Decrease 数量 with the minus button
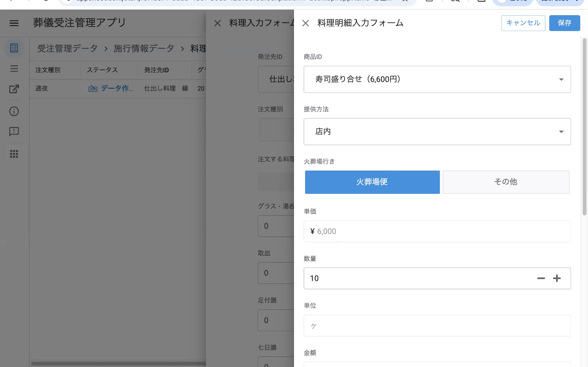588x367 pixels. [x=541, y=278]
